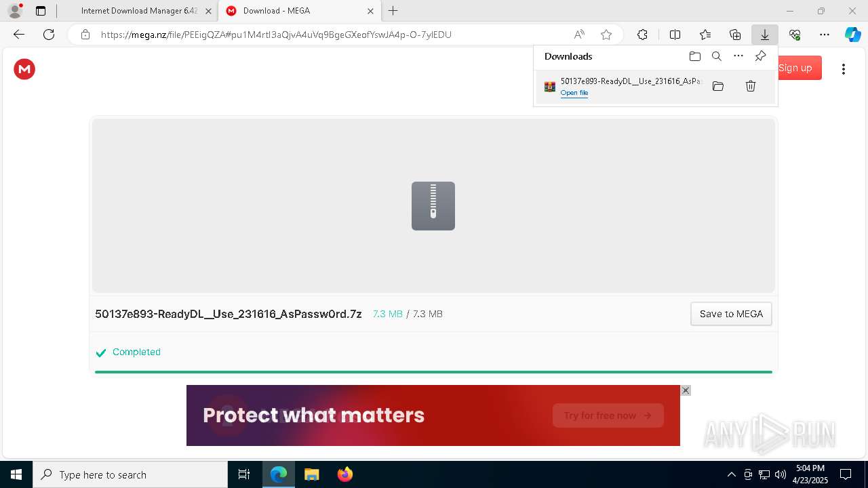The height and width of the screenshot is (488, 868).
Task: Click the Edge profile avatar icon
Action: tap(15, 11)
